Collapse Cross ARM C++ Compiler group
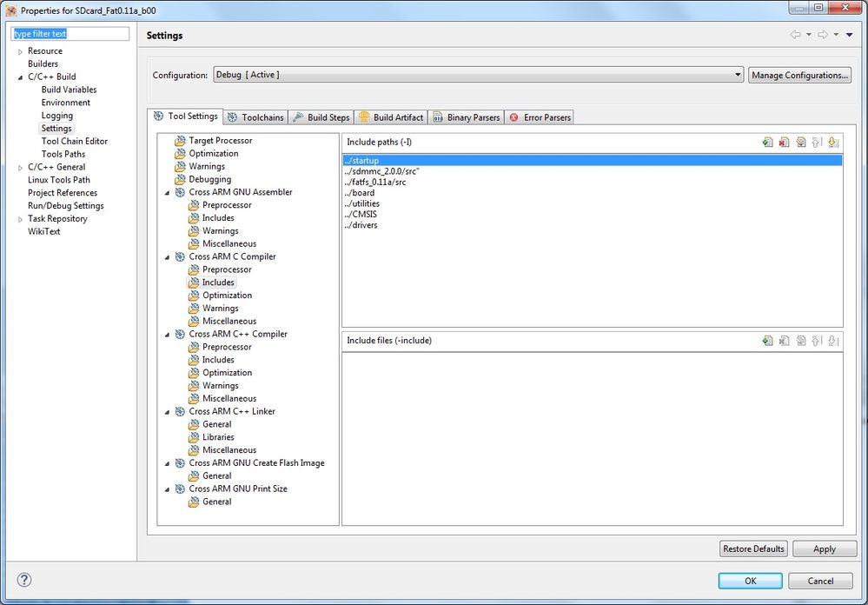The height and width of the screenshot is (605, 868). coord(167,335)
